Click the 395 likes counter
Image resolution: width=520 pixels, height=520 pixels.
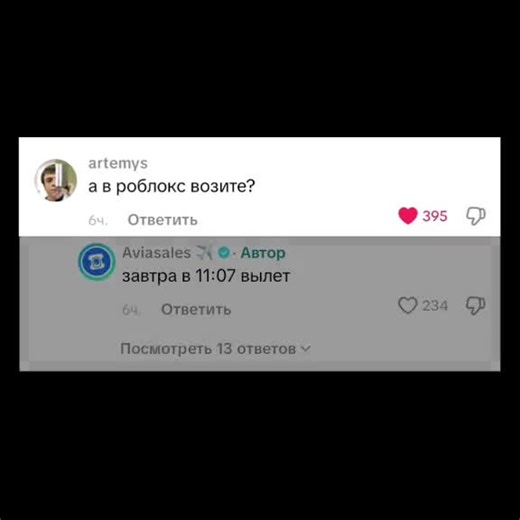435,216
